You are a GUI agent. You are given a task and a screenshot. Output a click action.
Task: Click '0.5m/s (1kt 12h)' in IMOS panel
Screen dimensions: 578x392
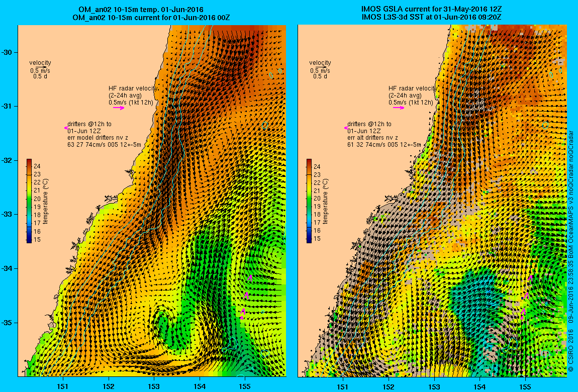pyautogui.click(x=411, y=103)
